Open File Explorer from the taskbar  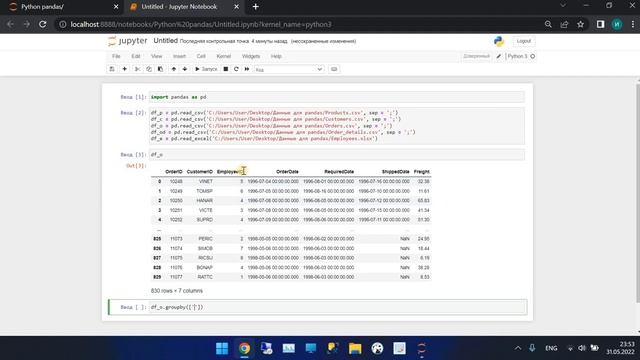coord(355,348)
